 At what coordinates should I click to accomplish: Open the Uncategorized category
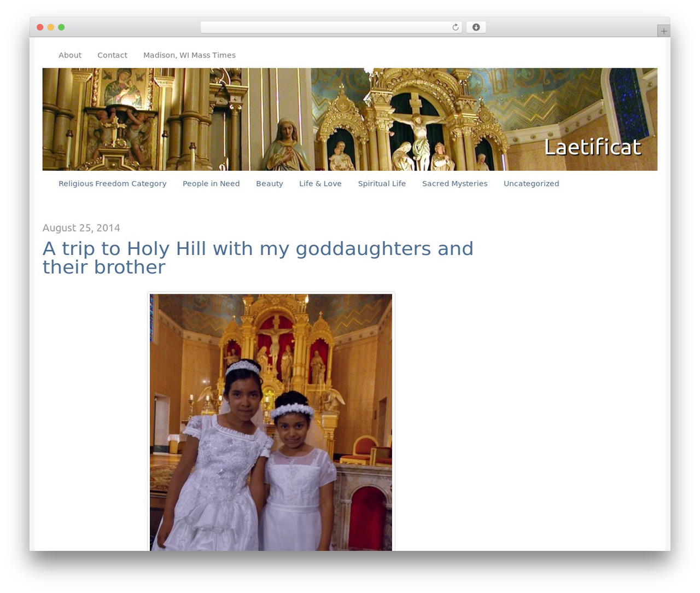(531, 184)
